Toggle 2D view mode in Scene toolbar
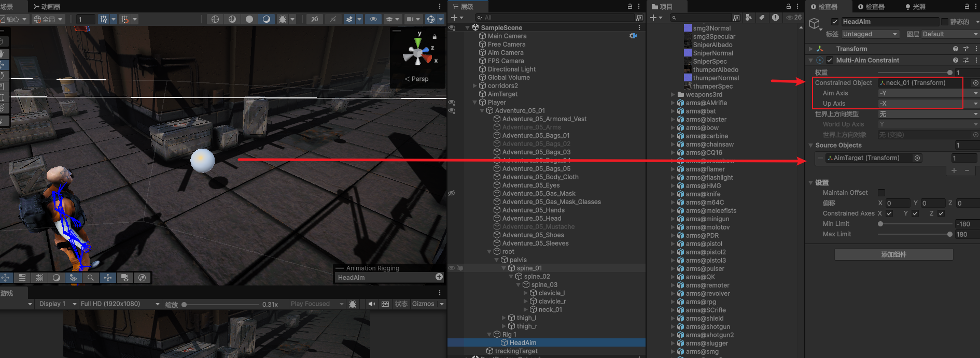This screenshot has height=358, width=980. pyautogui.click(x=314, y=19)
